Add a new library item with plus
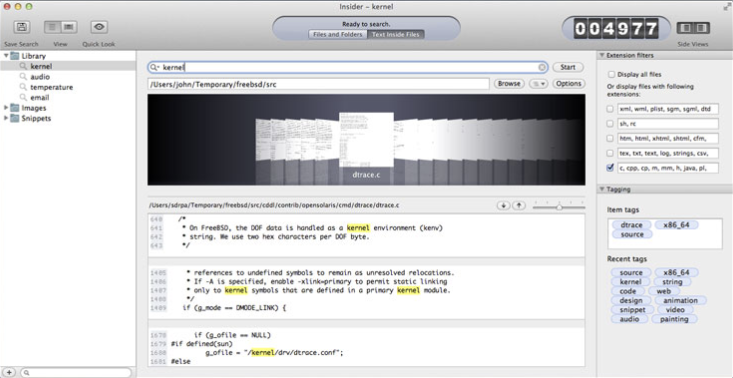This screenshot has height=378, width=733. click(9, 372)
